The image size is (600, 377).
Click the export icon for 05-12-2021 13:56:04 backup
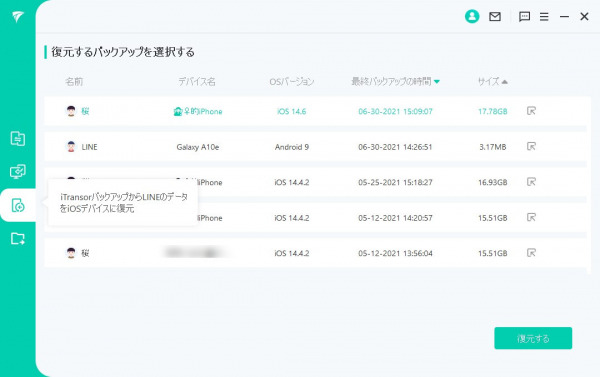point(531,253)
